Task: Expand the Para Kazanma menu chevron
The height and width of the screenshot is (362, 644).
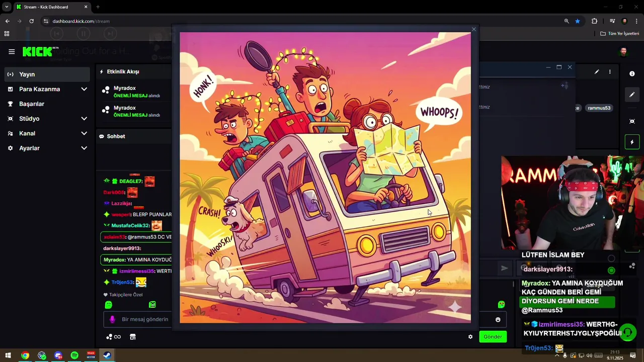Action: 84,89
